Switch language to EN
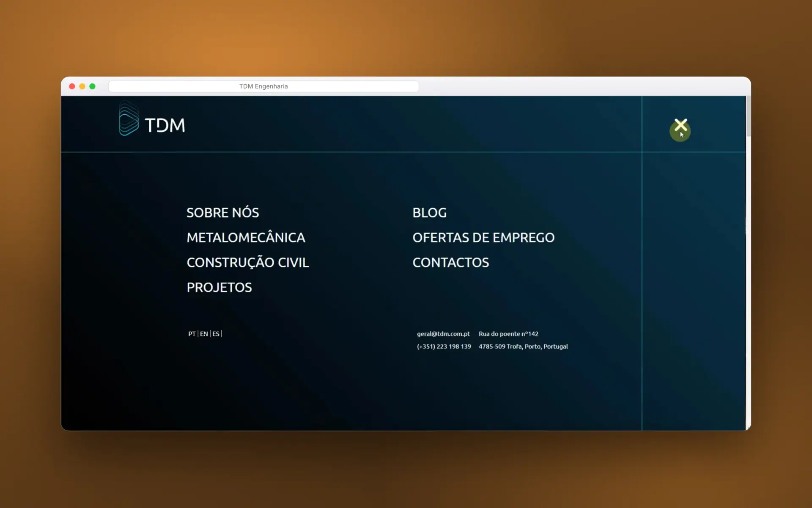This screenshot has width=812, height=508. 204,334
